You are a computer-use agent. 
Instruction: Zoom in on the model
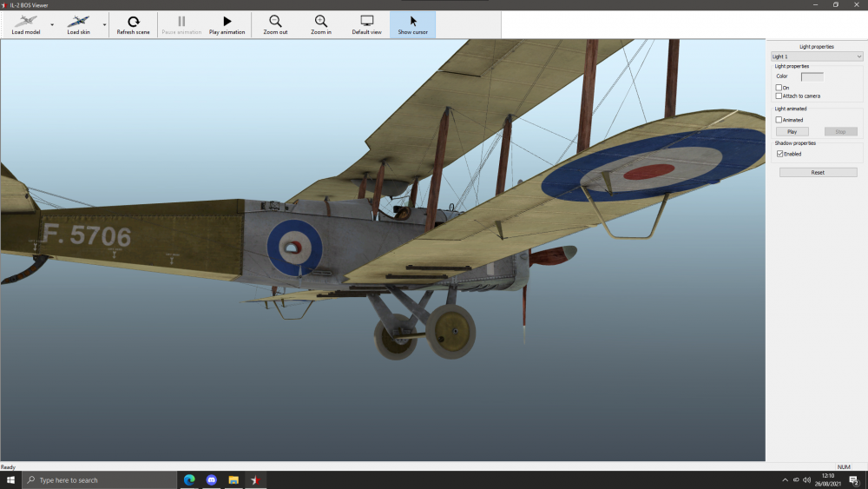point(321,24)
